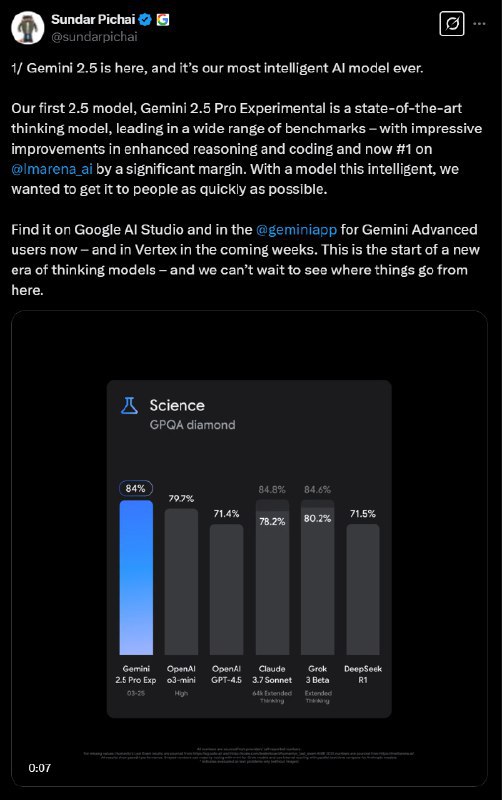The height and width of the screenshot is (800, 502).
Task: Click the 0:07 video duration label
Action: (x=40, y=768)
